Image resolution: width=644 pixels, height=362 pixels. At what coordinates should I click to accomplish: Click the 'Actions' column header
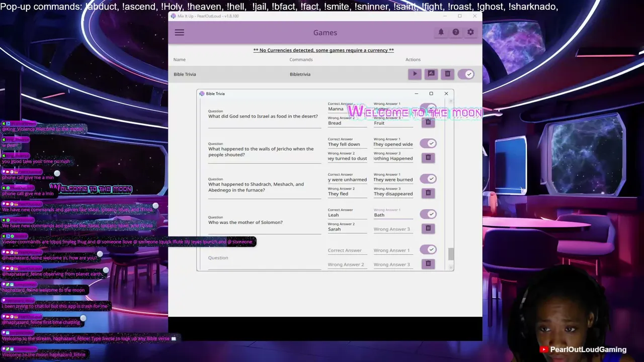tap(413, 59)
